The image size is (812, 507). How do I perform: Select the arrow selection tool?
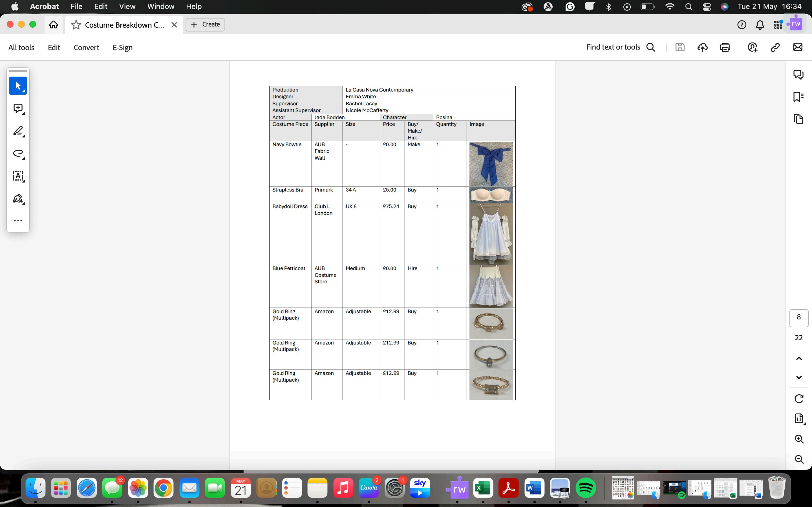point(18,86)
